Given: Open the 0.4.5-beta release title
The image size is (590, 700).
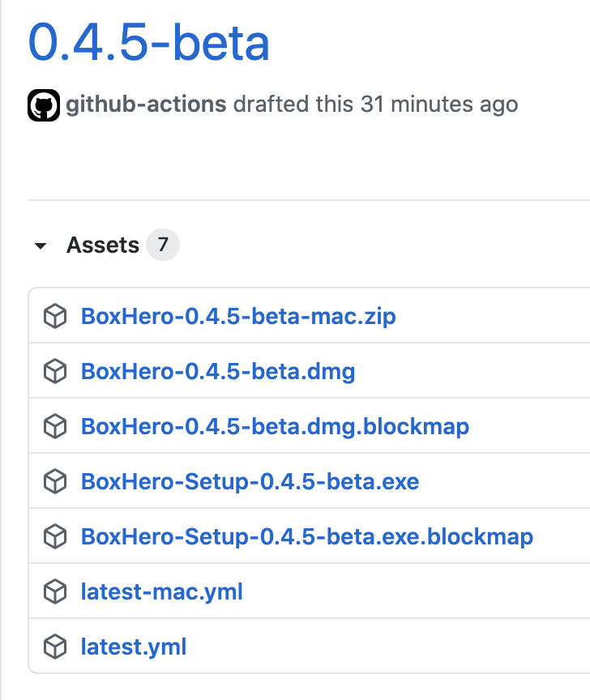Looking at the screenshot, I should point(149,42).
